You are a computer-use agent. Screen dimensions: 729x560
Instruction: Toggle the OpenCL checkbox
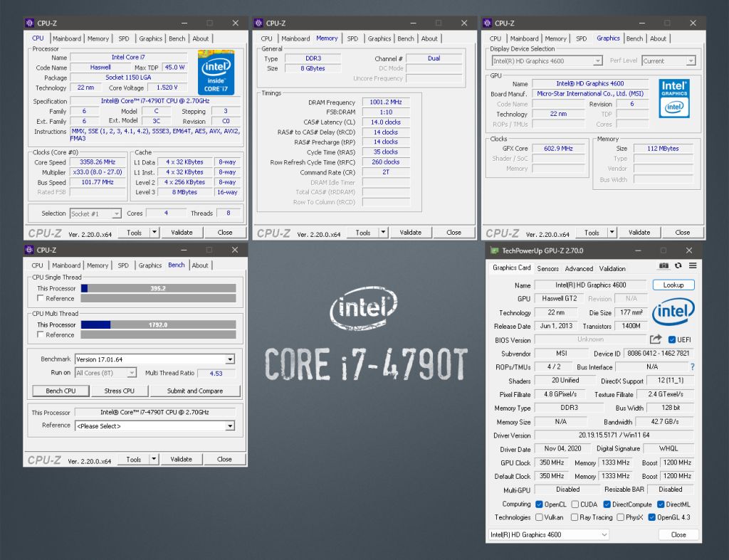click(x=540, y=504)
